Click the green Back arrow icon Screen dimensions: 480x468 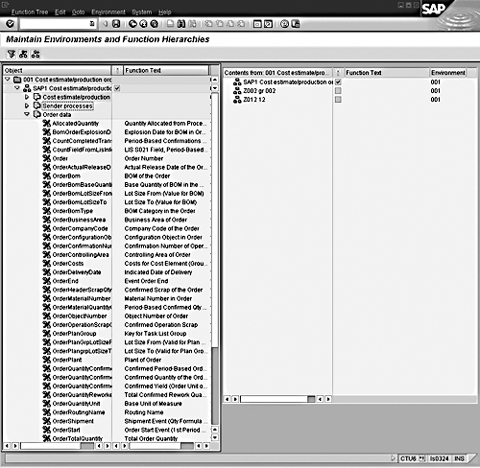133,24
